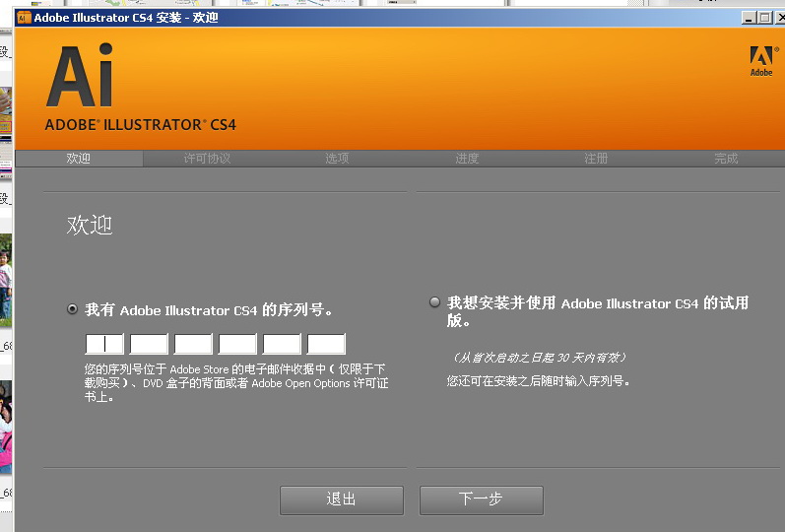This screenshot has height=532, width=785.
Task: Click the 欢迎 heading text
Action: tap(90, 225)
